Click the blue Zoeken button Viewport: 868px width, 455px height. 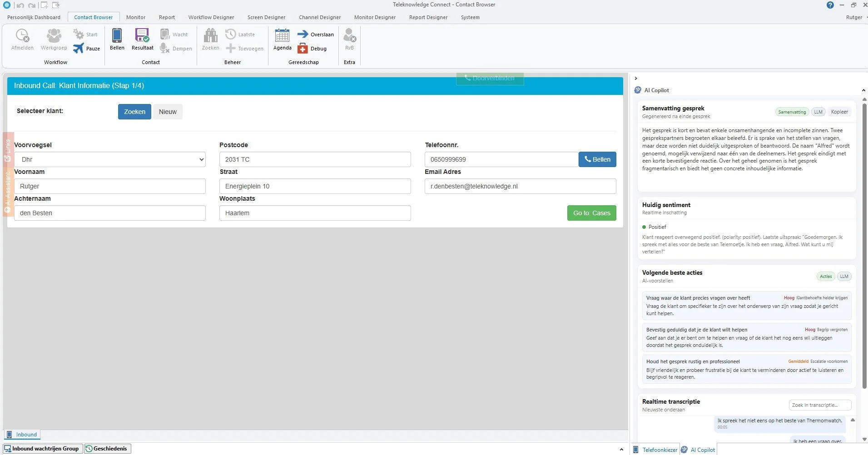tap(134, 112)
